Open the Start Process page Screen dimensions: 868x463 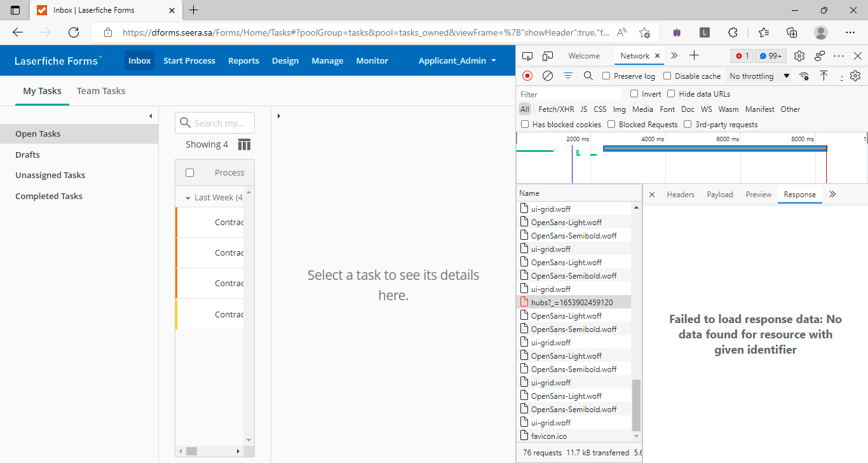189,60
